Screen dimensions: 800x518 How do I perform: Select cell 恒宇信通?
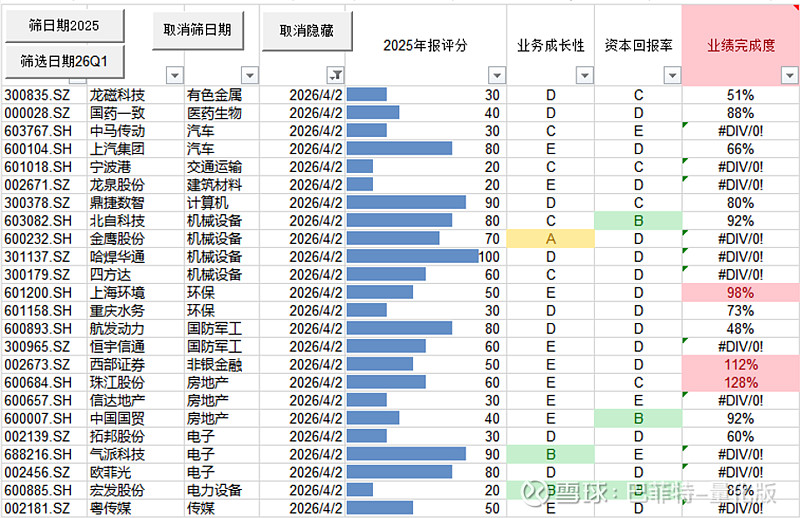tap(136, 347)
